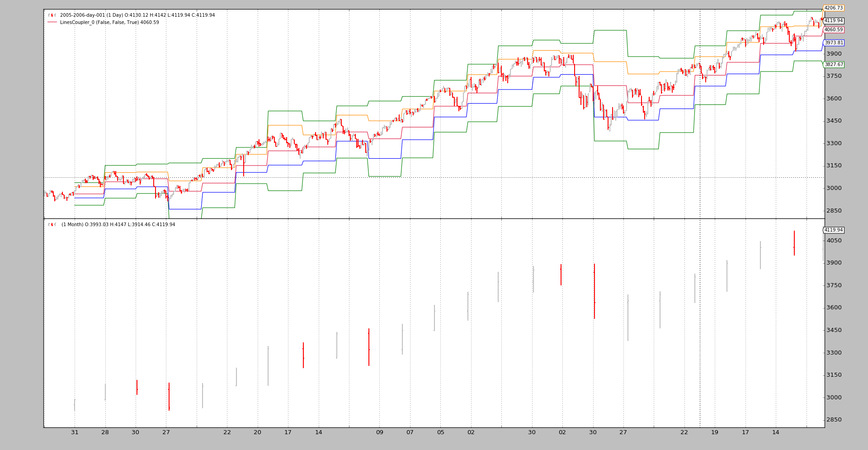Click the (1 Month) legend text in lower panel
The image size is (868, 450).
[x=118, y=224]
